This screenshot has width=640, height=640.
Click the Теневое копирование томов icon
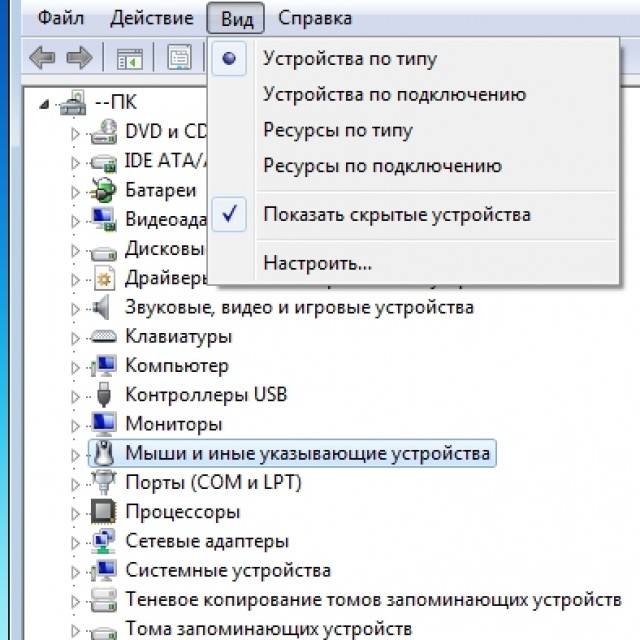point(104,600)
